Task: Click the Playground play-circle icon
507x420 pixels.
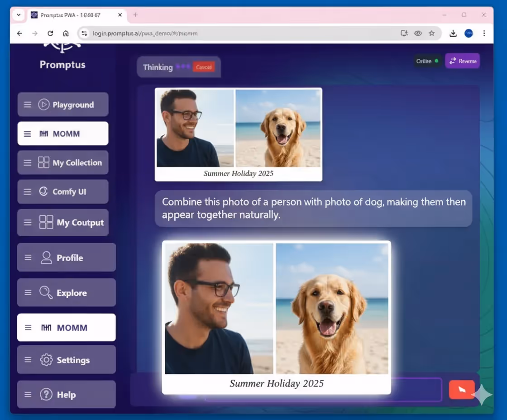Action: pos(43,105)
